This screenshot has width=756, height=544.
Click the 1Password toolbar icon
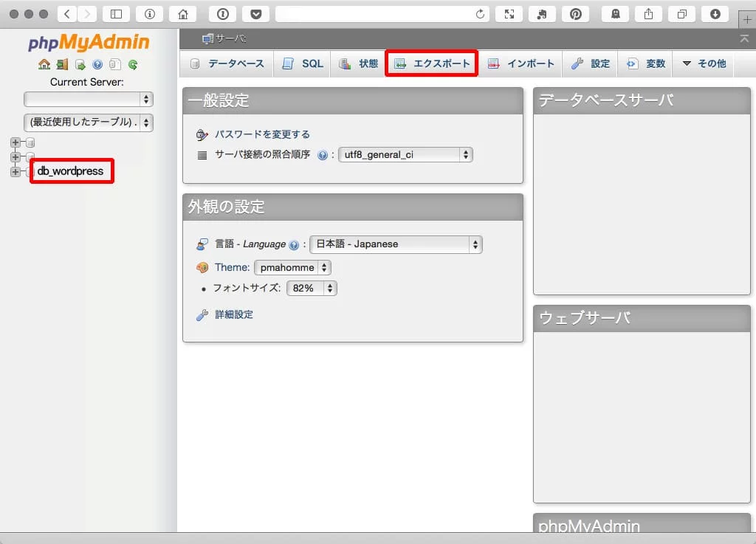(x=223, y=14)
